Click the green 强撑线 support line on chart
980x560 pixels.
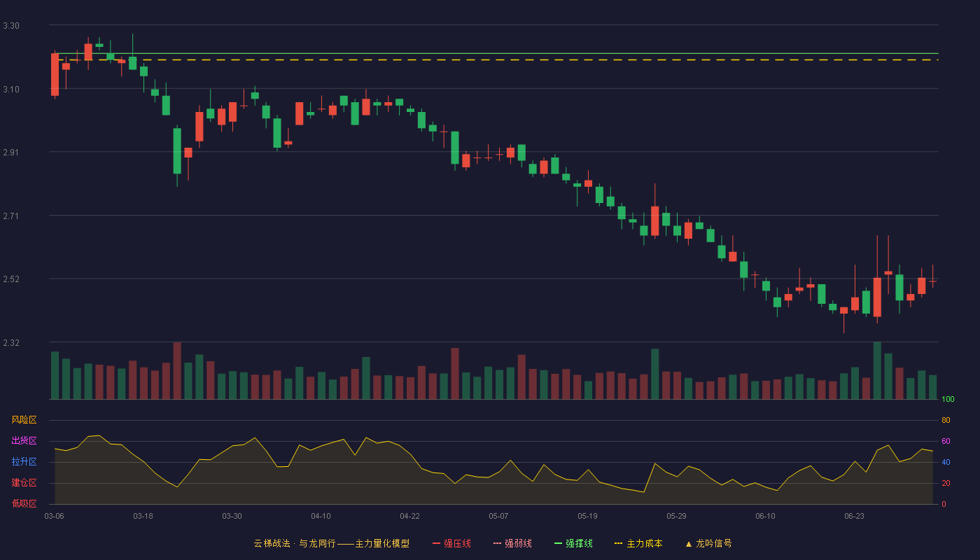coord(497,53)
